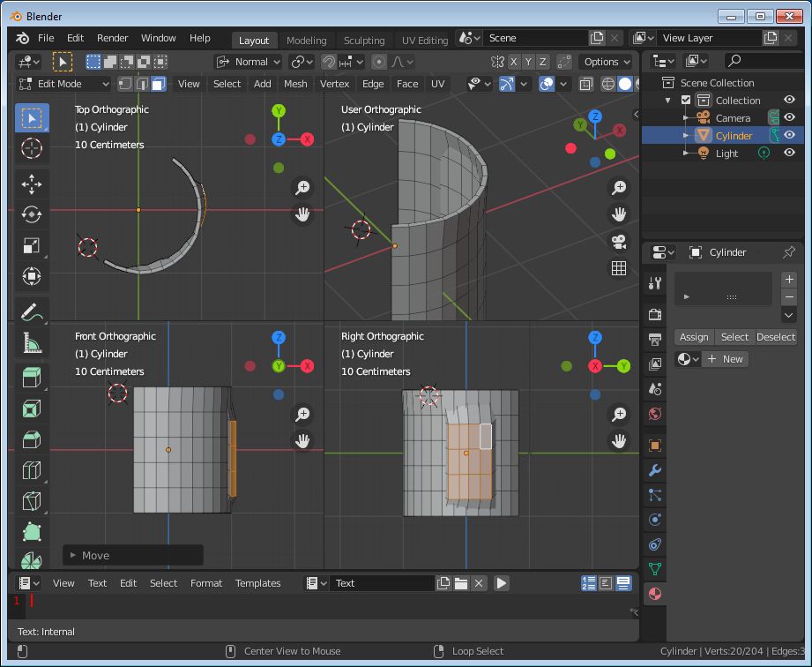Click the Text datablock name field
This screenshot has height=667, width=812.
pyautogui.click(x=383, y=583)
